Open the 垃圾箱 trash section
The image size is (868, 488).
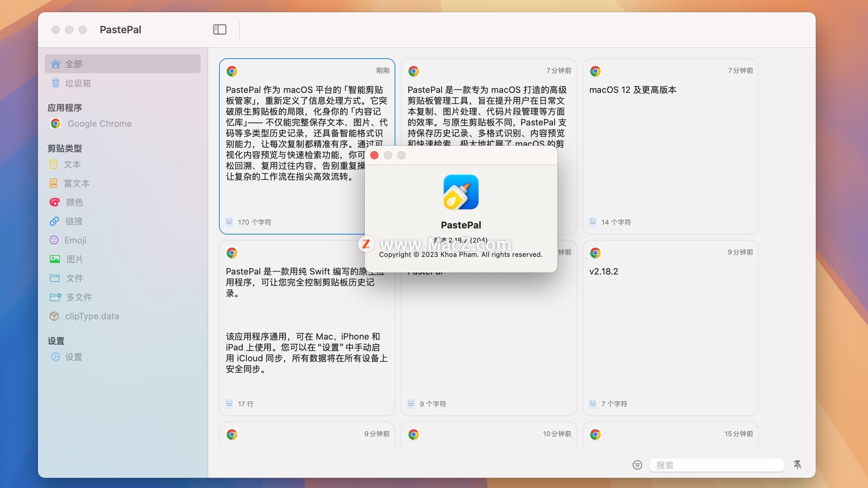pos(123,83)
